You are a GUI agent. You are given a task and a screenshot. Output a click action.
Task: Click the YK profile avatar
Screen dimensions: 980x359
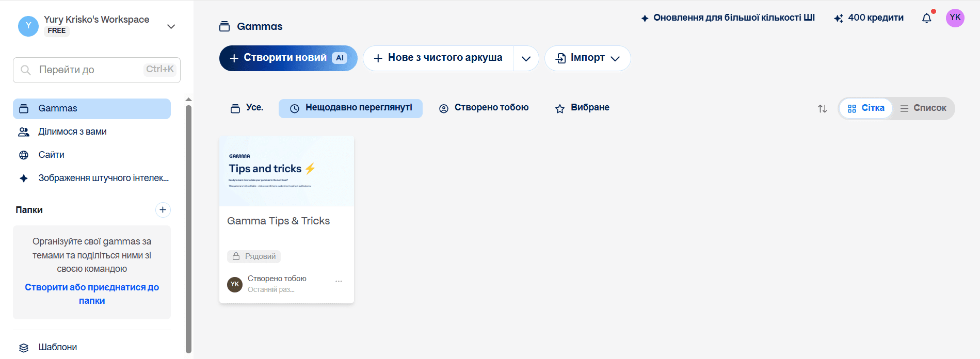tap(955, 18)
